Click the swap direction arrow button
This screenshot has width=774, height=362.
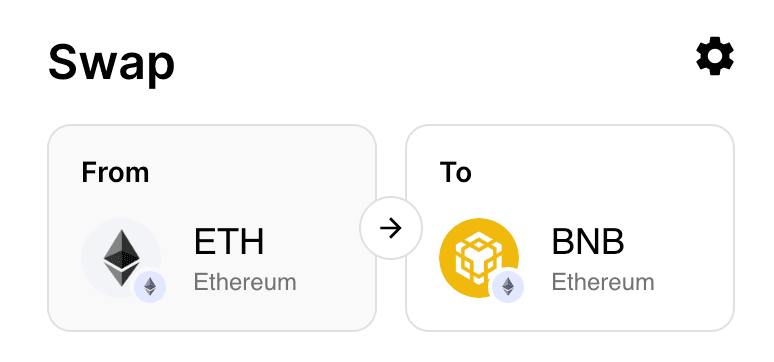click(x=391, y=228)
